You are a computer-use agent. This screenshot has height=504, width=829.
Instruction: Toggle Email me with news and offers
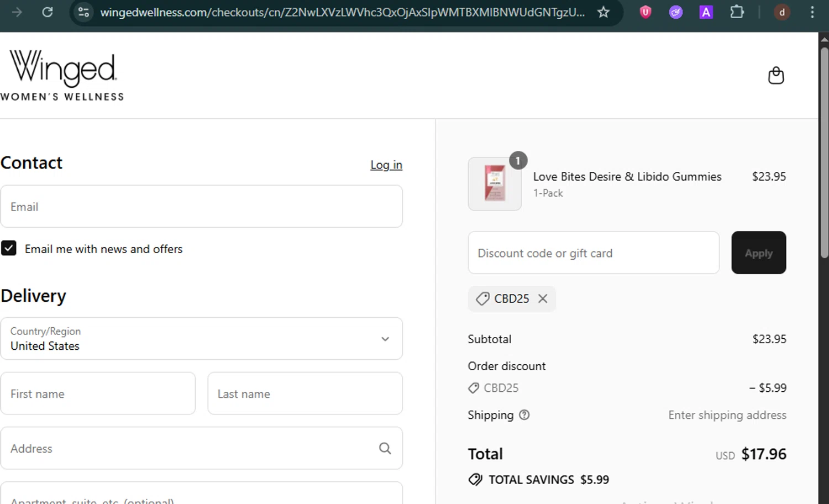(9, 248)
